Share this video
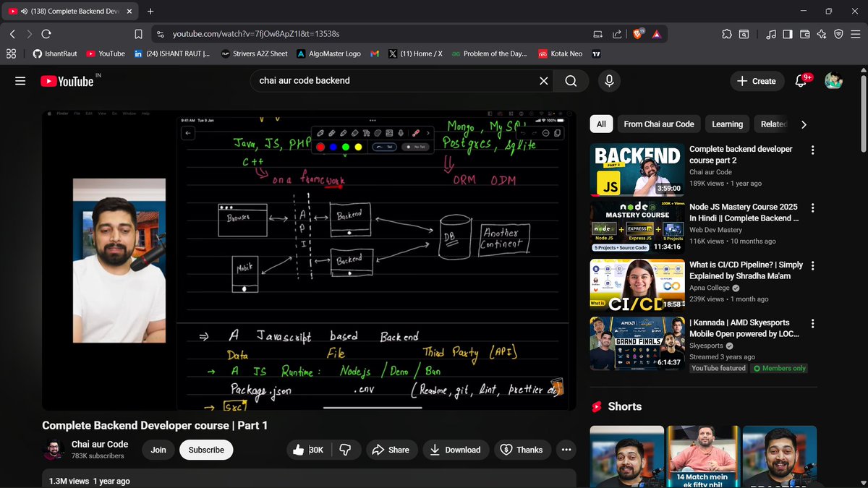Viewport: 868px width, 488px height. 391,450
